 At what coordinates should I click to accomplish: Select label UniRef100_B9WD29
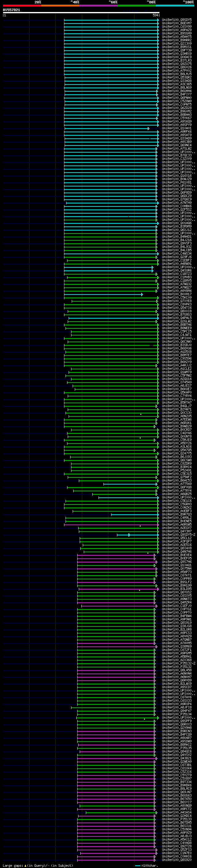tap(177, 426)
